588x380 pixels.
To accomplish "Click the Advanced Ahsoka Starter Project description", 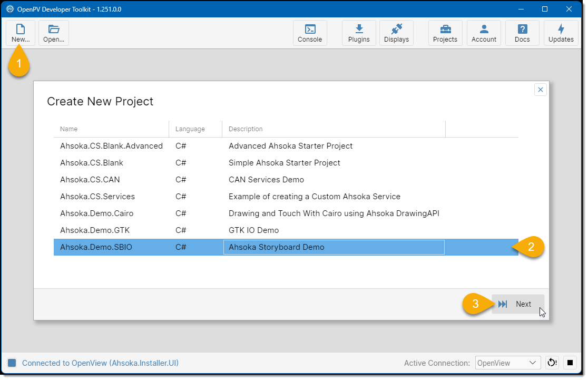I will point(291,146).
